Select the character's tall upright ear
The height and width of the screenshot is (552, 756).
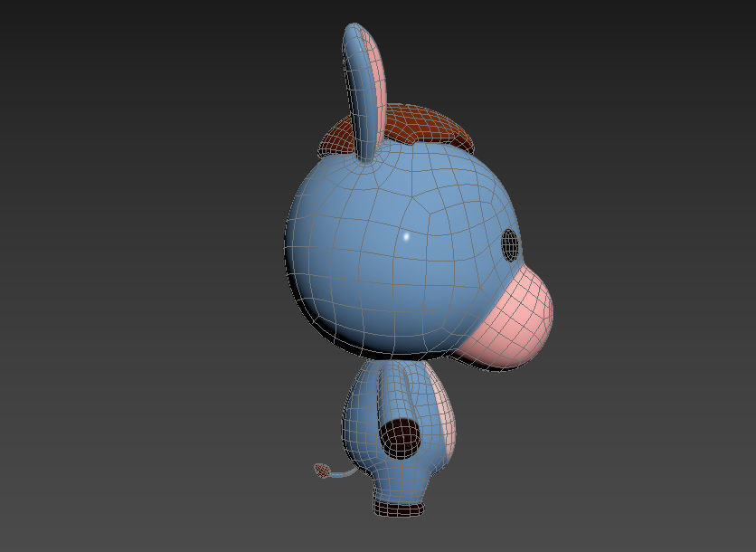[365, 92]
